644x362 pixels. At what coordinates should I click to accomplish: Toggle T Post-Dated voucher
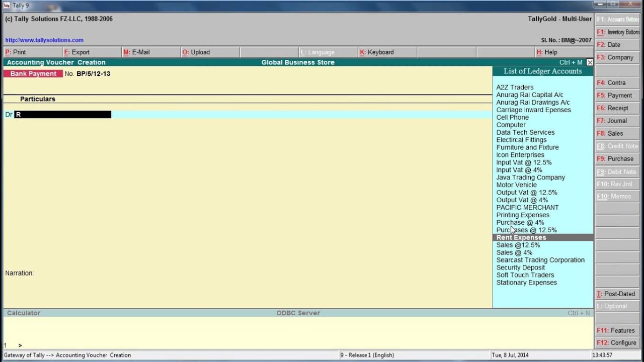(617, 294)
